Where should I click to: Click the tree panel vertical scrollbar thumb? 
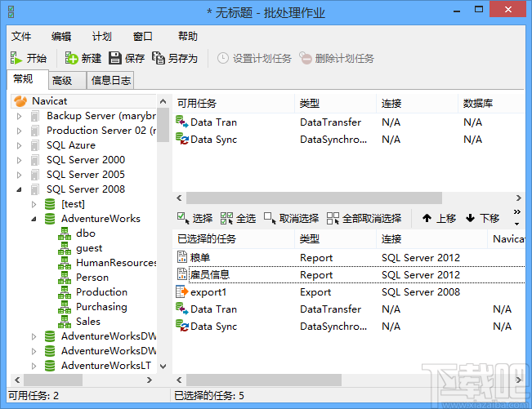(x=163, y=125)
